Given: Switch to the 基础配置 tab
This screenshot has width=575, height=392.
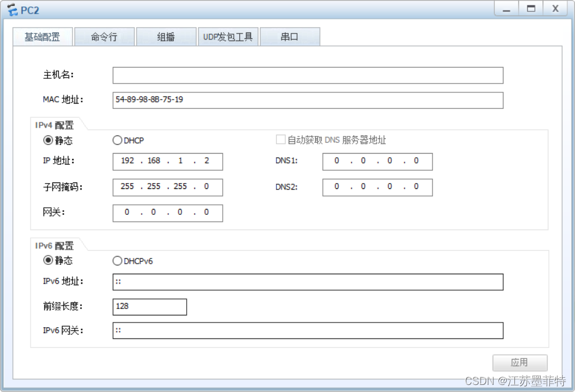Looking at the screenshot, I should tap(42, 36).
